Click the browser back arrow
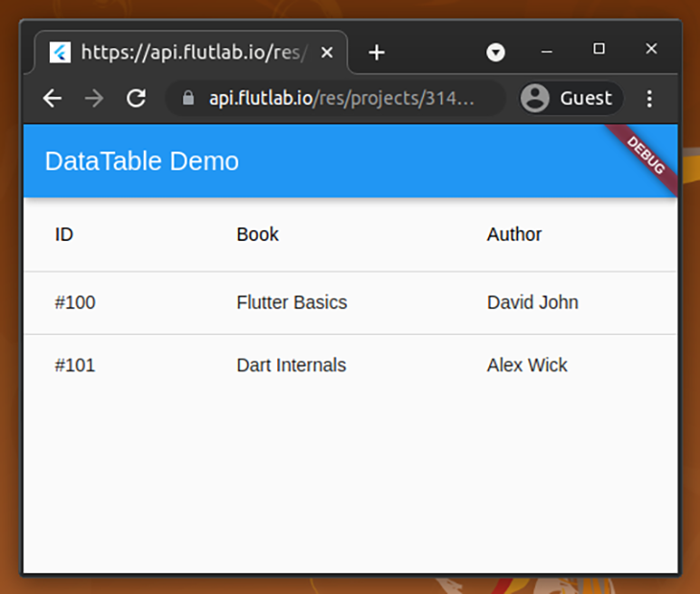This screenshot has height=594, width=700. tap(52, 98)
